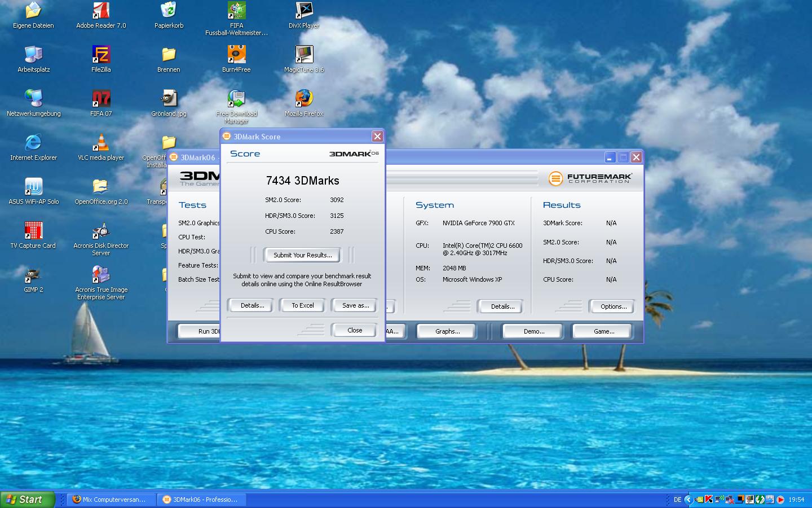Click the Microsoft Windows XP OS text
The height and width of the screenshot is (508, 812).
click(472, 279)
